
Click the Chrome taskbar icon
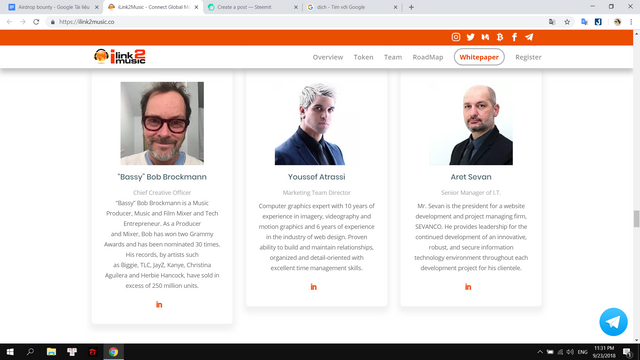point(113,352)
